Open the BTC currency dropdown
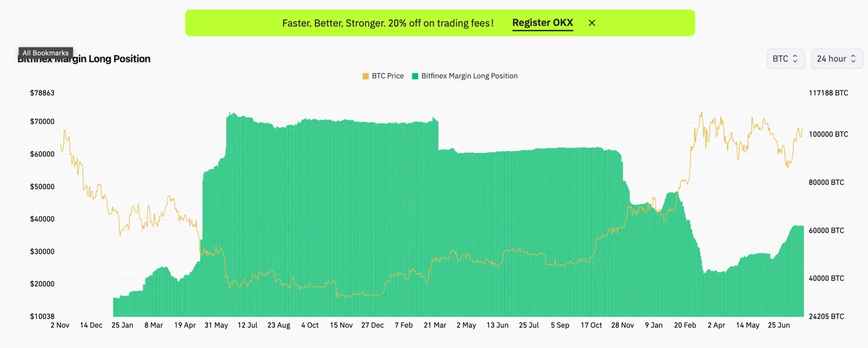Image resolution: width=868 pixels, height=348 pixels. 786,59
